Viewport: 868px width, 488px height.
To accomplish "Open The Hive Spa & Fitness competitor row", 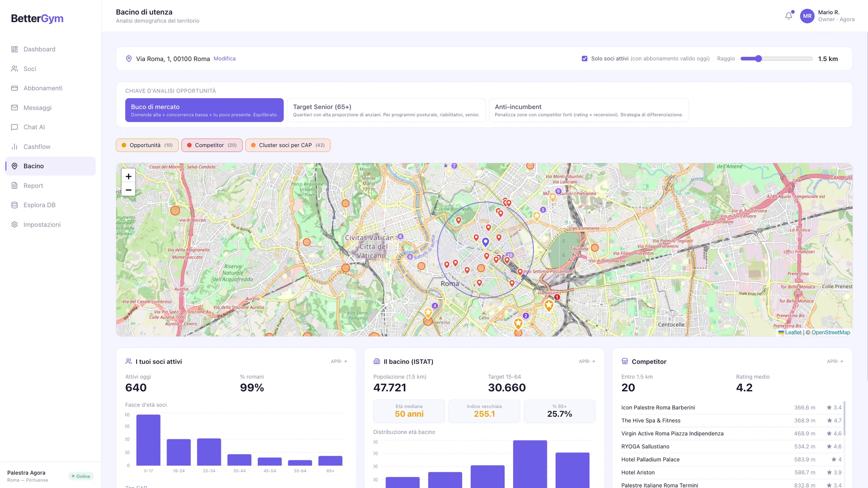I will (731, 421).
